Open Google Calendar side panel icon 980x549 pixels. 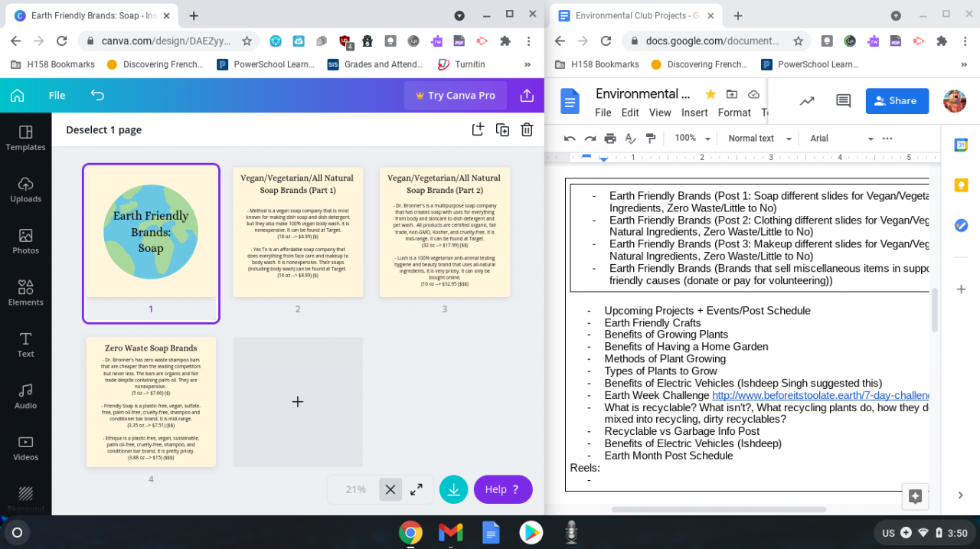pos(961,145)
